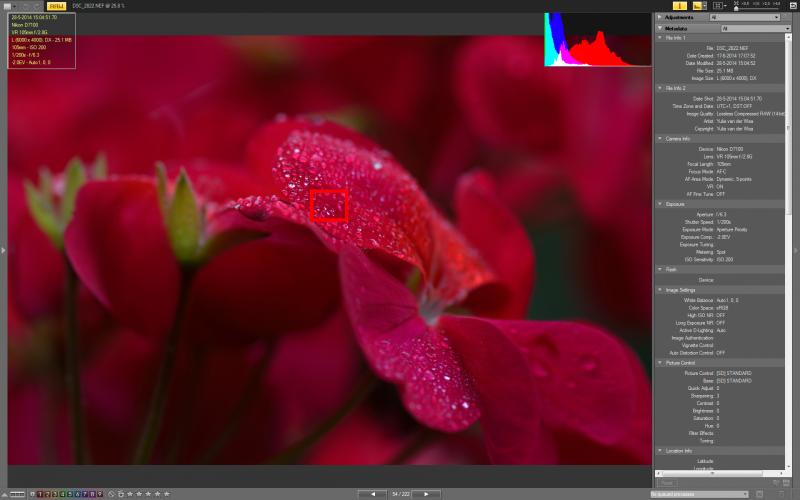Select the ISO Sensitivity ISO 200 row
800x500 pixels.
coord(720,260)
